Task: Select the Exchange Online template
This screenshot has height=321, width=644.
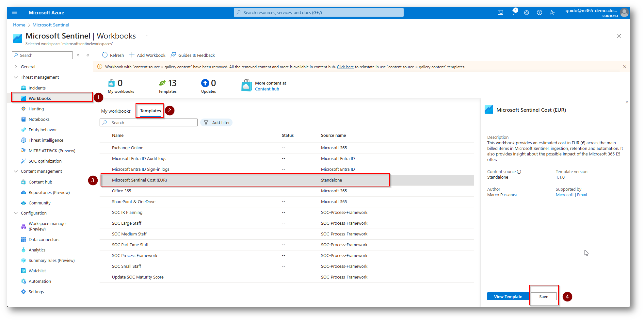Action: click(287, 148)
